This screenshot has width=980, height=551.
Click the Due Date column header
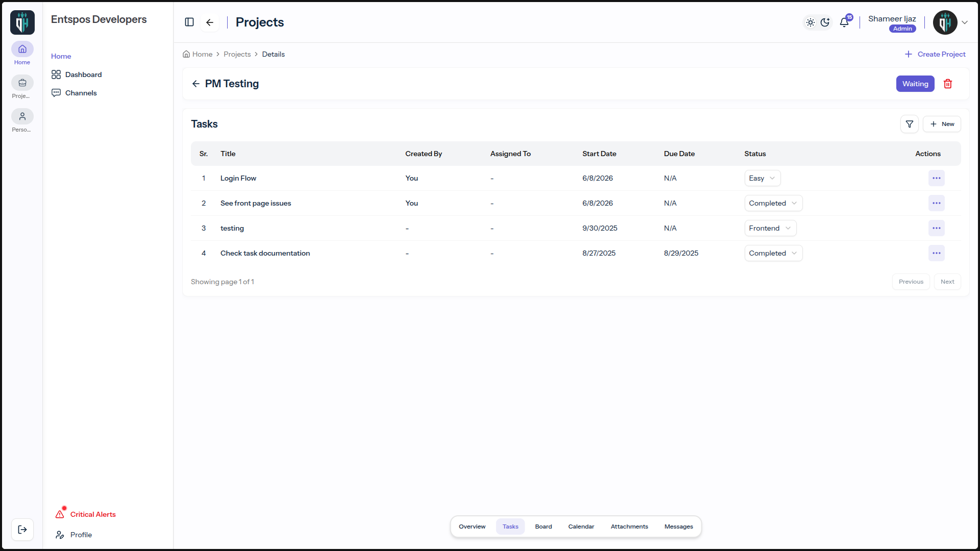point(679,154)
